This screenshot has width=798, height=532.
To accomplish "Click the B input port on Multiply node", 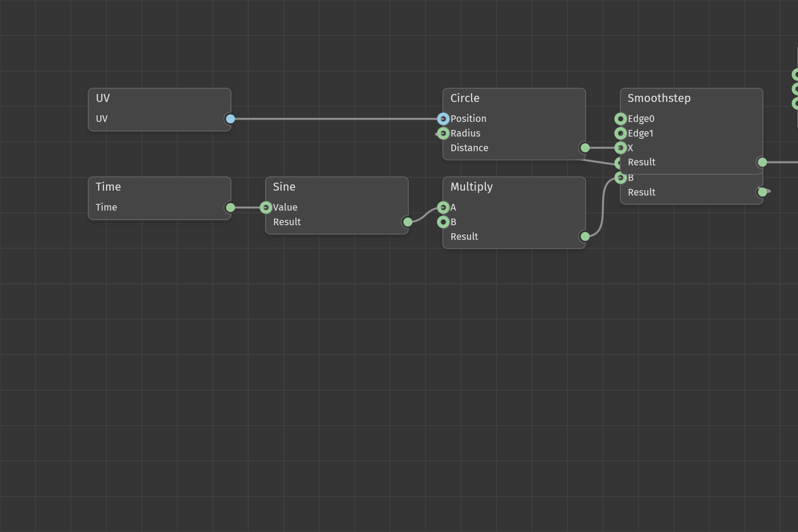I will pos(443,222).
